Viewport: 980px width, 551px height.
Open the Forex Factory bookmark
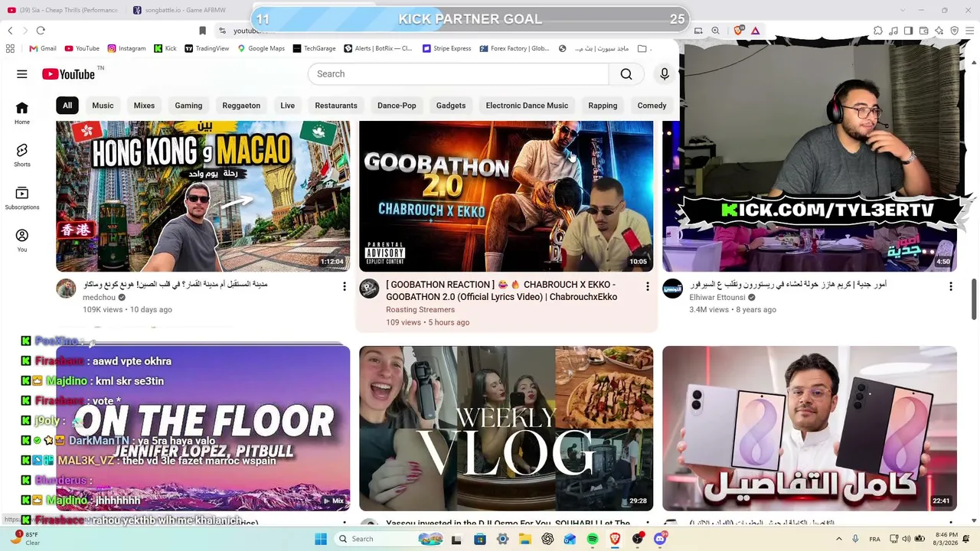click(515, 48)
